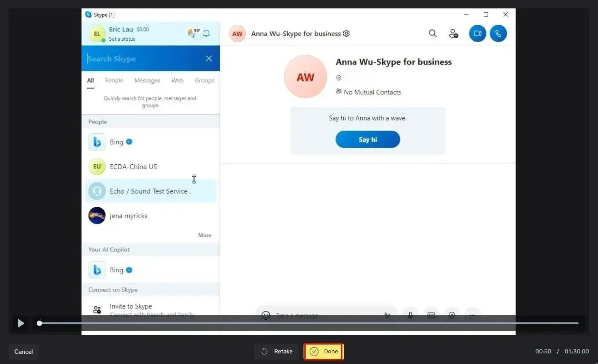The width and height of the screenshot is (598, 364).
Task: Start an audio call with Anna Wu
Action: click(x=498, y=33)
